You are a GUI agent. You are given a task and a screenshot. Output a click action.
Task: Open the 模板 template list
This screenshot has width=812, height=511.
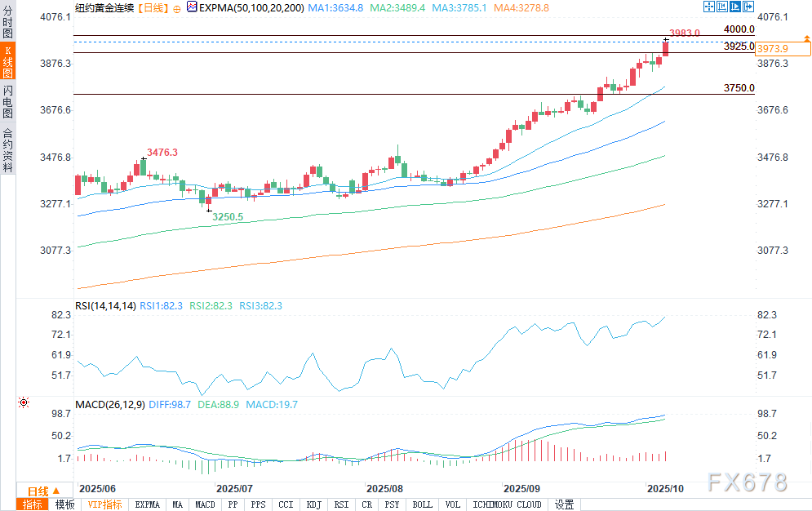coord(64,504)
